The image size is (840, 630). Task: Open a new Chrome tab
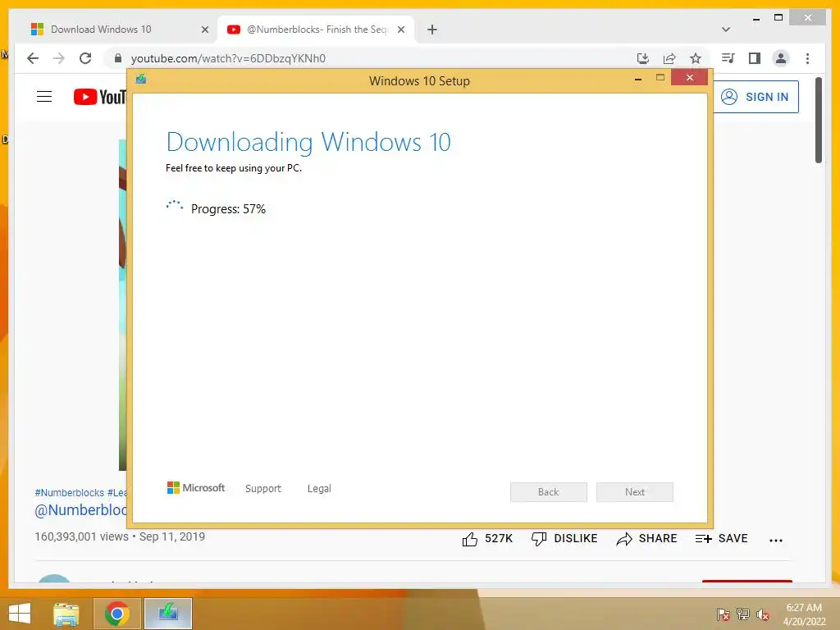coord(432,30)
